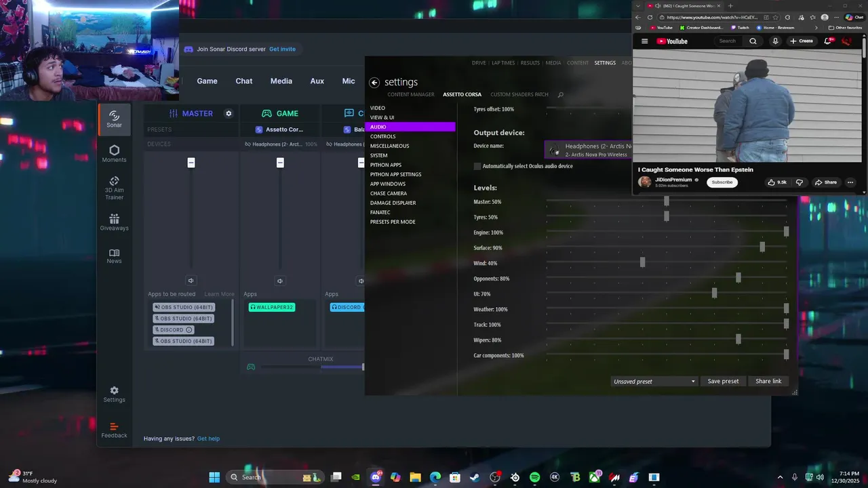The height and width of the screenshot is (488, 868).
Task: Reload the browser page
Action: [x=650, y=18]
